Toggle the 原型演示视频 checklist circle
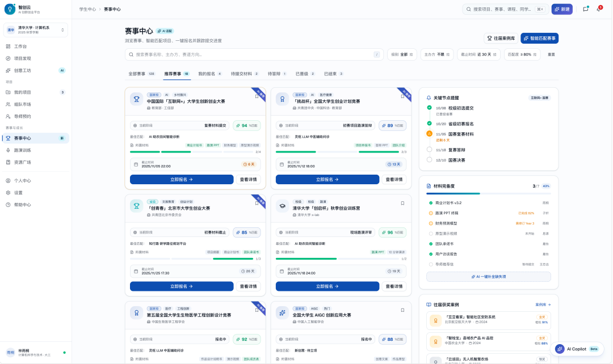 [431, 234]
